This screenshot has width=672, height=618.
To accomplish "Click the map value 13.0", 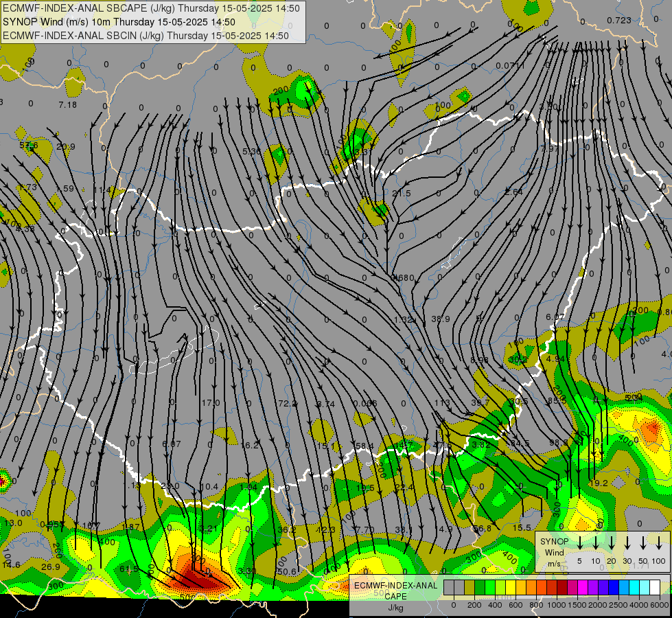I will point(13,523).
